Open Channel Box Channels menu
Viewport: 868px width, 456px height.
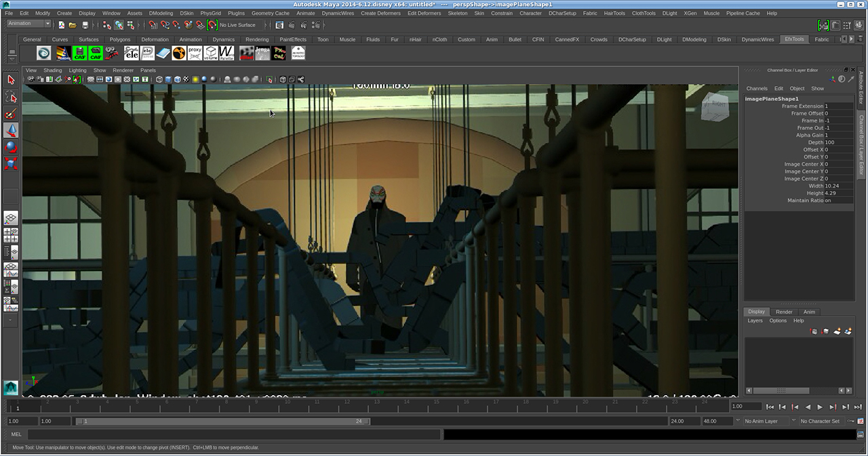click(x=757, y=89)
